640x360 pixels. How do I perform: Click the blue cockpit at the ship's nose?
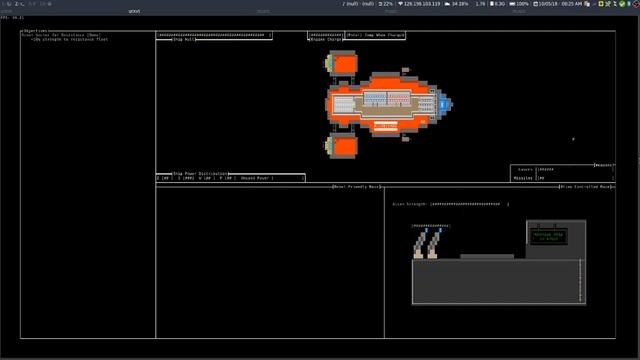[444, 104]
